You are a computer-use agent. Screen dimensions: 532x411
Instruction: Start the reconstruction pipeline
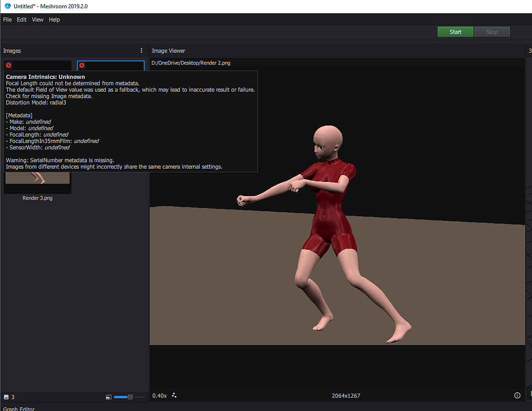tap(455, 32)
